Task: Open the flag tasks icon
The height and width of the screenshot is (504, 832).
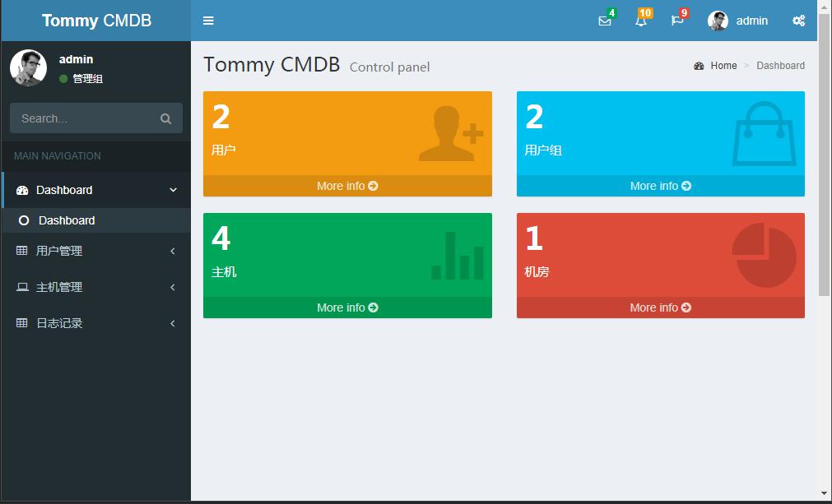Action: coord(677,21)
